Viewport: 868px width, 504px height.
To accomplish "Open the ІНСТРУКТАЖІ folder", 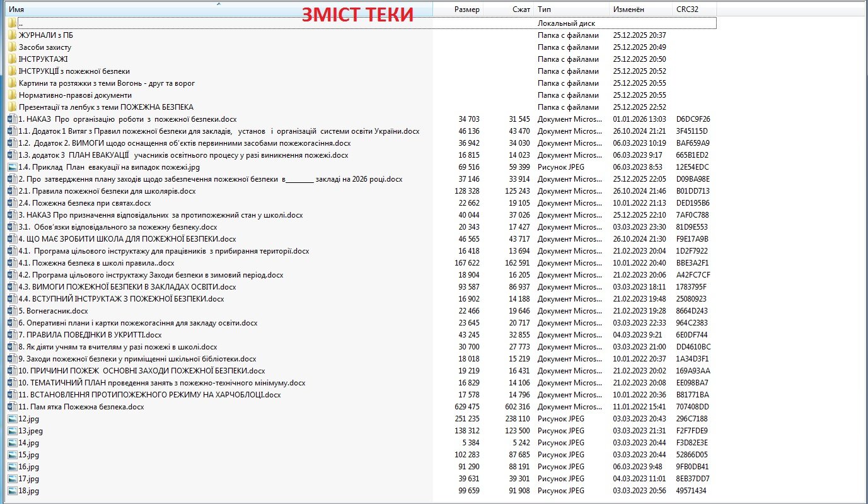I will (x=43, y=59).
